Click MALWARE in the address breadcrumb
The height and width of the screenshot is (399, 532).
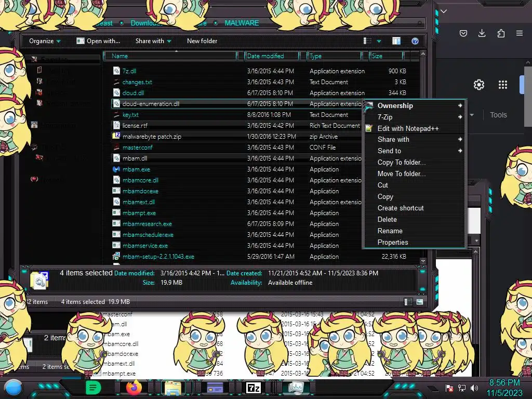242,23
